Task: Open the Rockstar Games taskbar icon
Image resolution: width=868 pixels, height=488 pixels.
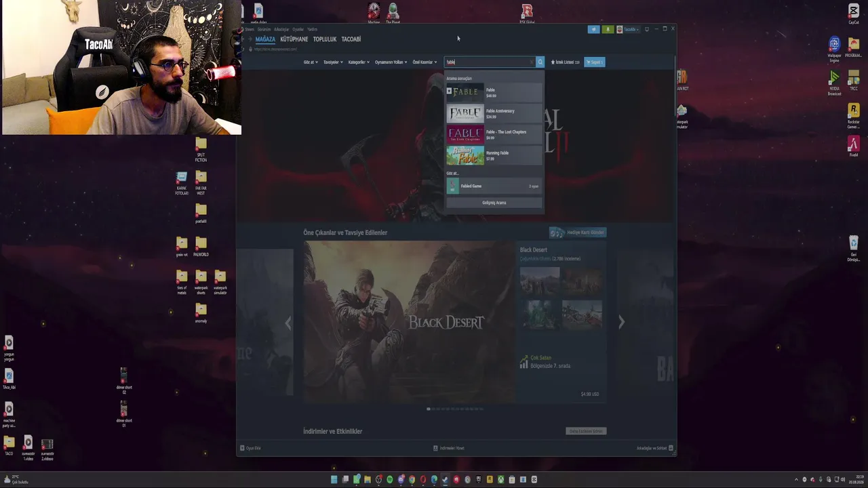Action: tap(490, 480)
